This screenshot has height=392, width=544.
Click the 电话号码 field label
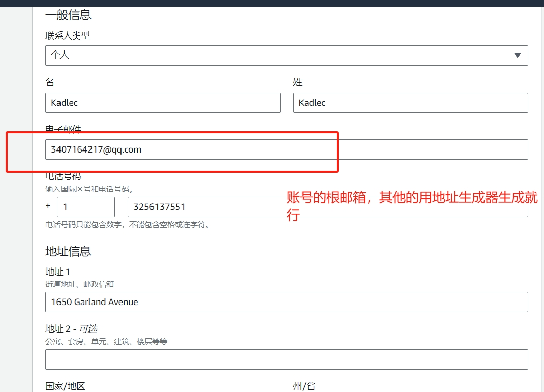pos(63,176)
